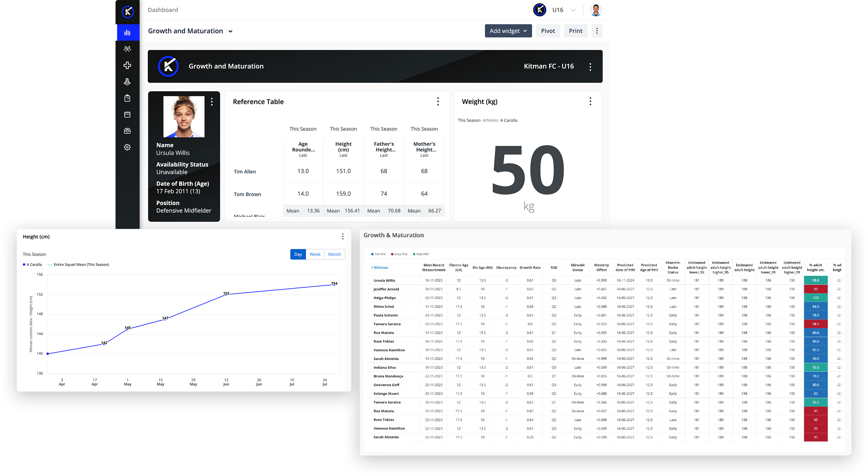Expand the U16 squad selector

click(573, 10)
